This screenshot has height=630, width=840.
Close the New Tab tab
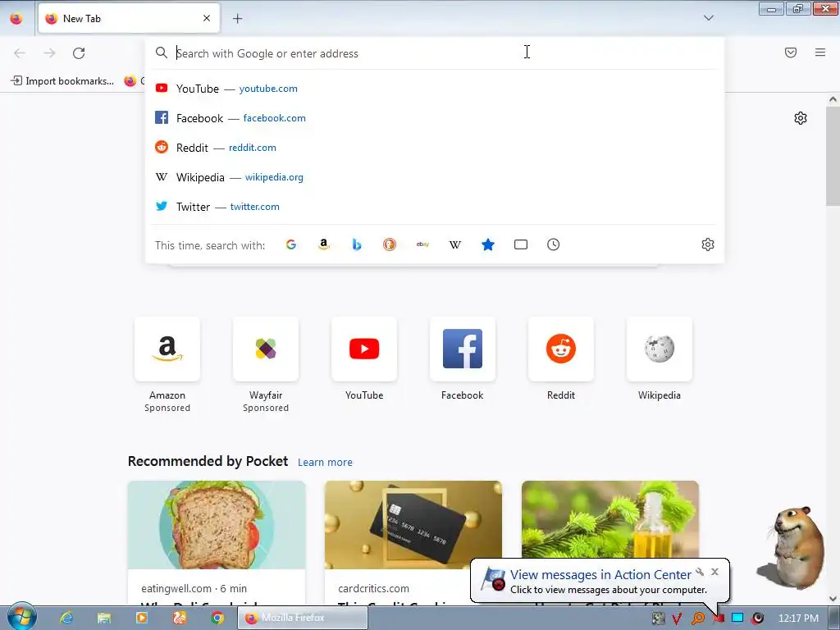tap(207, 18)
